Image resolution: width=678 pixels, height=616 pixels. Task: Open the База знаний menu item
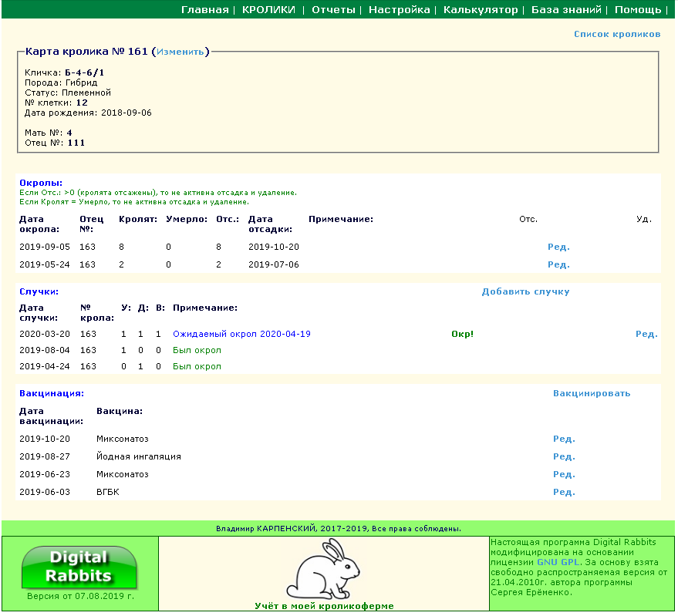coord(566,9)
